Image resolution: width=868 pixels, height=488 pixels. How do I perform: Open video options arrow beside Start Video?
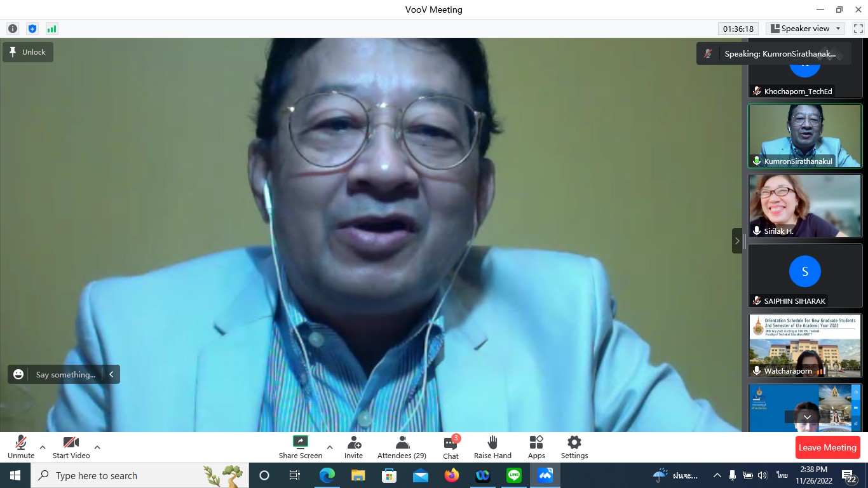coord(97,447)
